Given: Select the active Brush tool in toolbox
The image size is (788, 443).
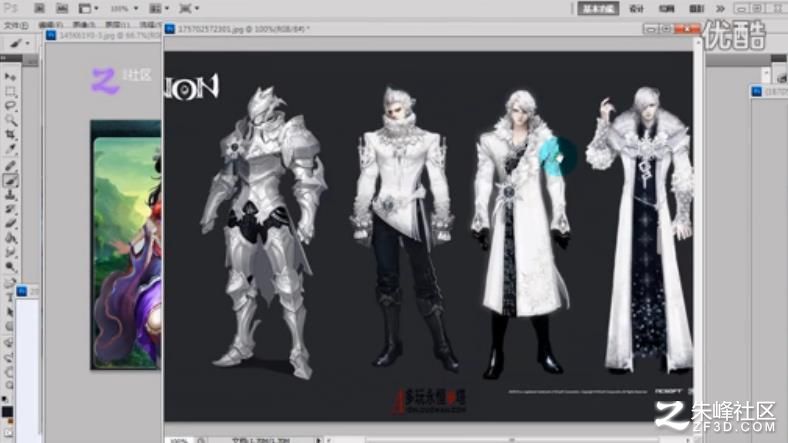Looking at the screenshot, I should (x=10, y=180).
